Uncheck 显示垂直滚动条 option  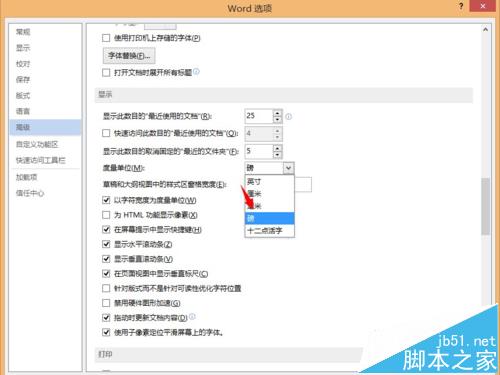tap(106, 259)
